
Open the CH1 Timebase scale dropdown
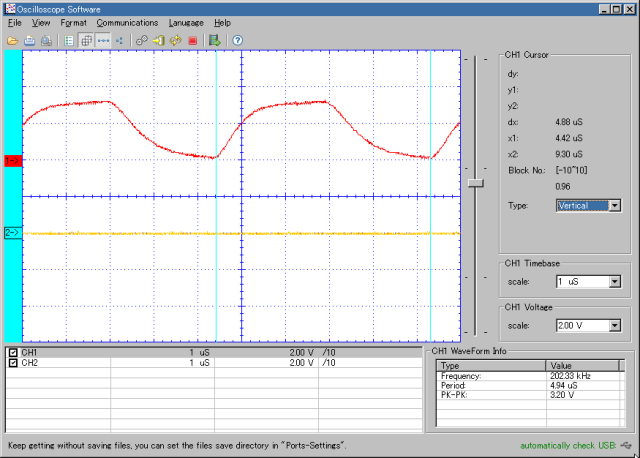(x=615, y=281)
